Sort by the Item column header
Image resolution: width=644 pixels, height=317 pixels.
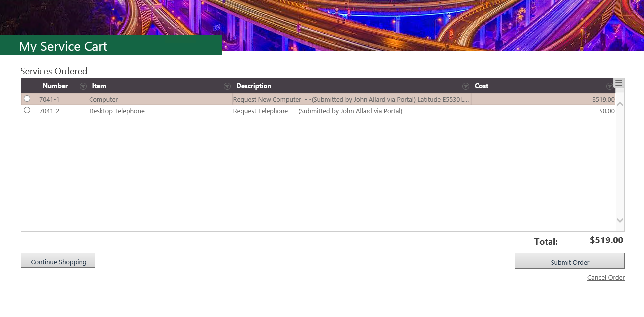[x=99, y=86]
